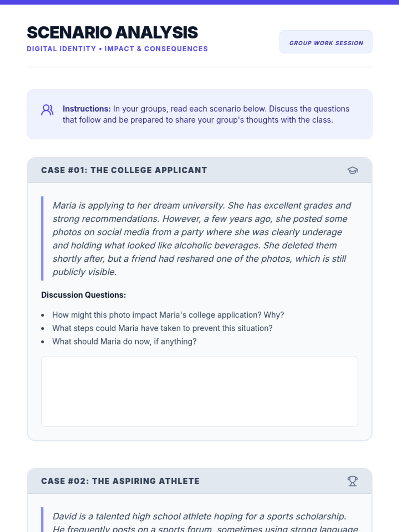Click the group people icon beside Instructions
Image resolution: width=399 pixels, height=532 pixels.
click(x=47, y=110)
